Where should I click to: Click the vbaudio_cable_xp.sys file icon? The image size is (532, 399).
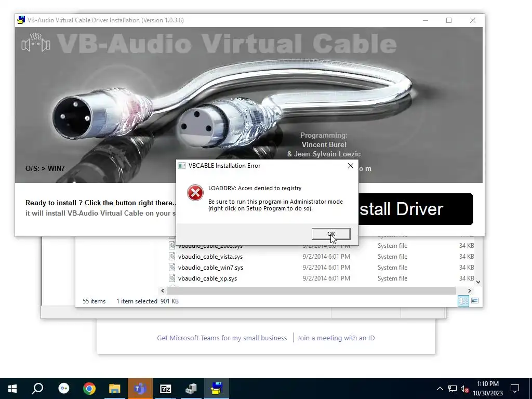172,278
